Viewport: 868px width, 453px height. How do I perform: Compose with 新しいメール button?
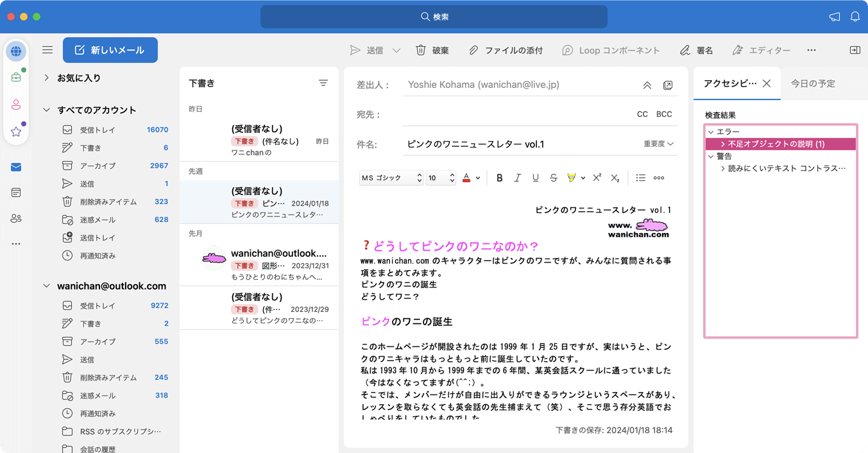pyautogui.click(x=110, y=50)
